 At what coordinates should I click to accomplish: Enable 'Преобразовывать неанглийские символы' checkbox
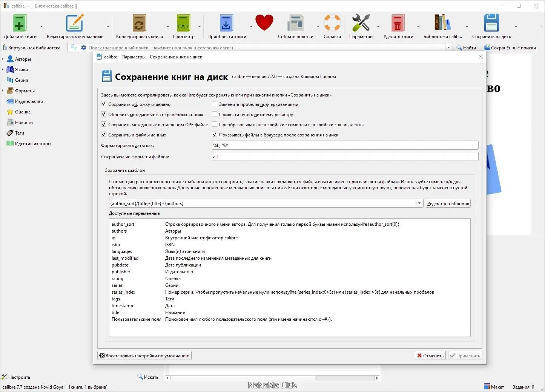[215, 124]
